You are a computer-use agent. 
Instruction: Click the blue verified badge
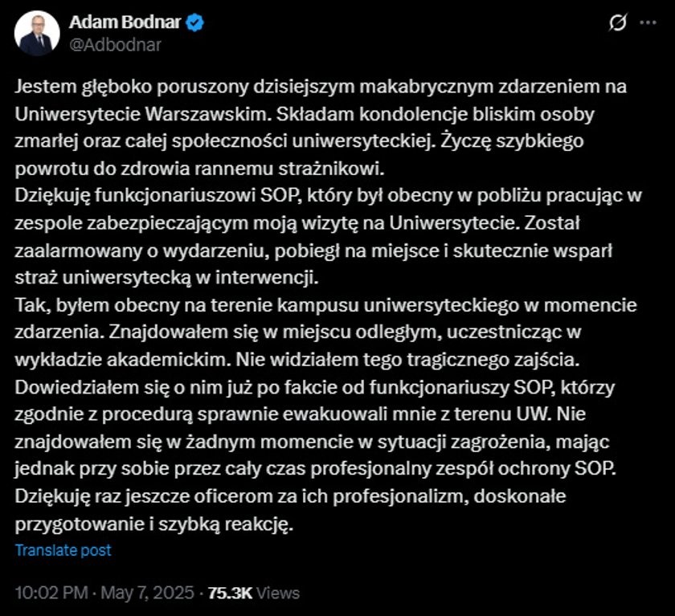tap(194, 22)
